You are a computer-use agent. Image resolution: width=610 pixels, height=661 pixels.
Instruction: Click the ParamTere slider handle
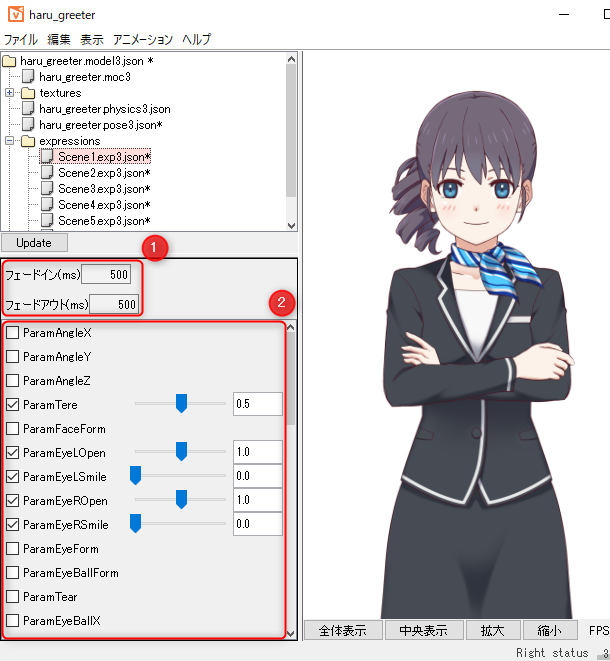pyautogui.click(x=181, y=403)
